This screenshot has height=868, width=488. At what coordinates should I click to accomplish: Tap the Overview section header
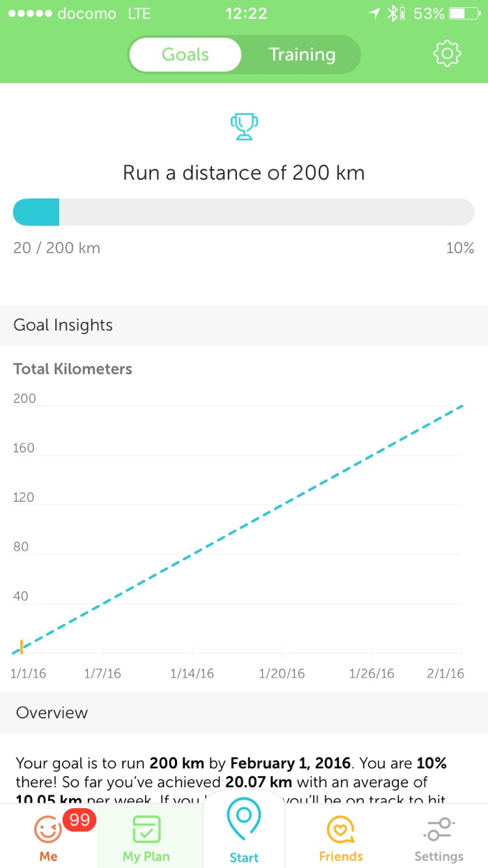point(52,713)
